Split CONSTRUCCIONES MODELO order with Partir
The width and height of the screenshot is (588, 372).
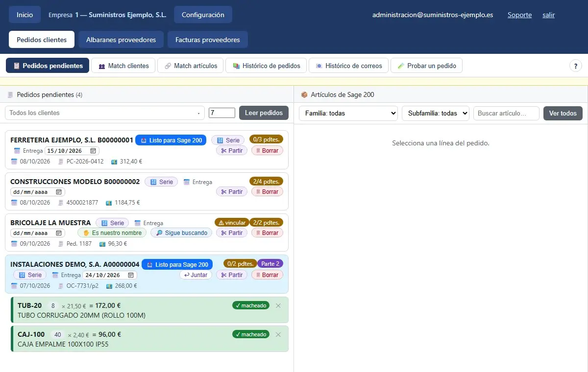[232, 192]
